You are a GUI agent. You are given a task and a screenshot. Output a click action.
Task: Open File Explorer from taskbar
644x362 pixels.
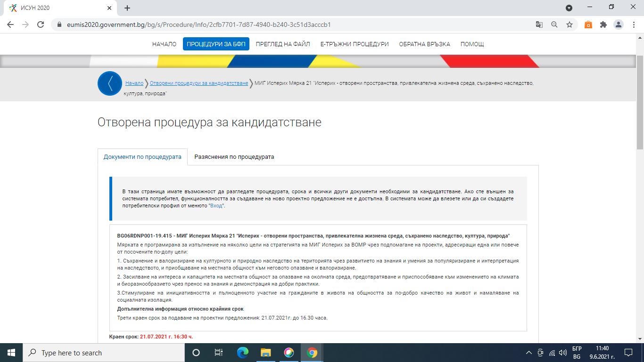pos(266,353)
